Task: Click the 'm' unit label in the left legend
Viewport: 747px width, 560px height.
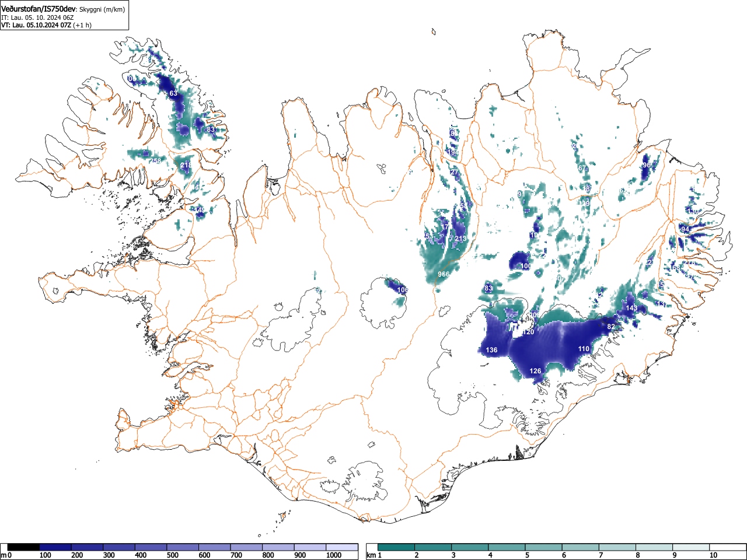Action: click(4, 555)
